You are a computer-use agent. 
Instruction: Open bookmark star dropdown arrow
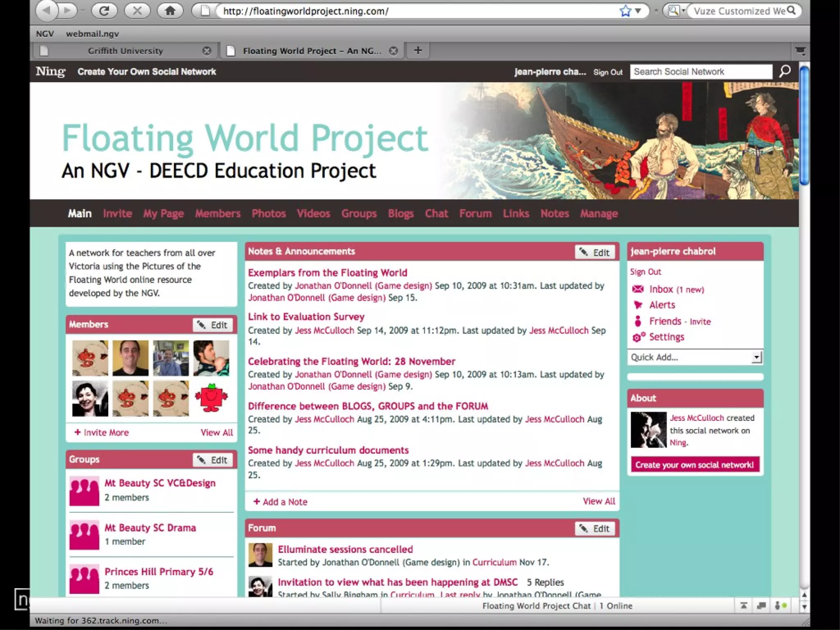[x=638, y=11]
